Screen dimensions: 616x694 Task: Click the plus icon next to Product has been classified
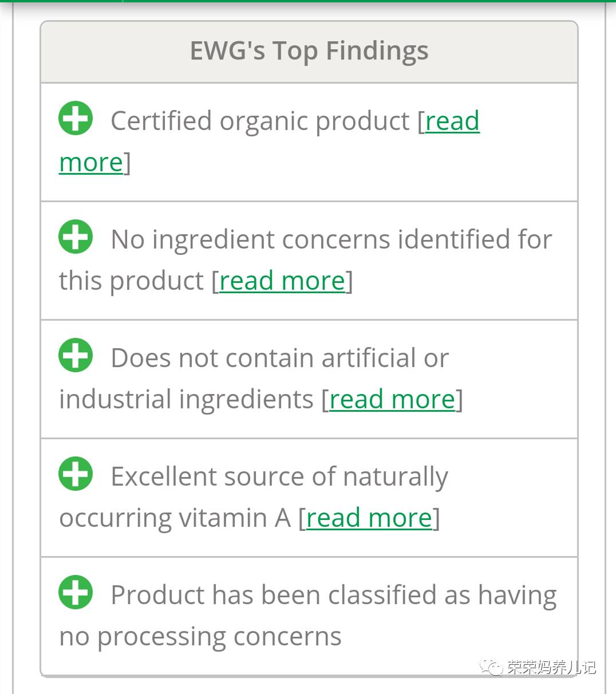[x=76, y=592]
